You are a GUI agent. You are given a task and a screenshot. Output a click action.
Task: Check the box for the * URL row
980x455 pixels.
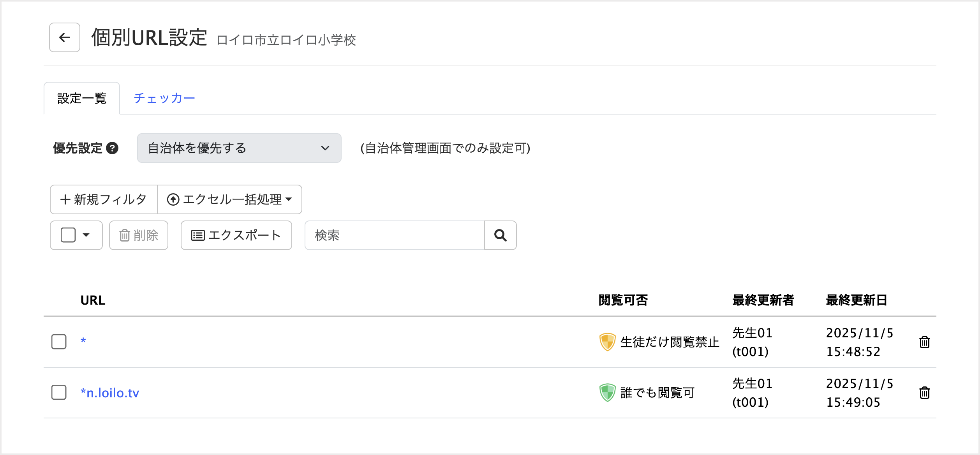point(59,342)
